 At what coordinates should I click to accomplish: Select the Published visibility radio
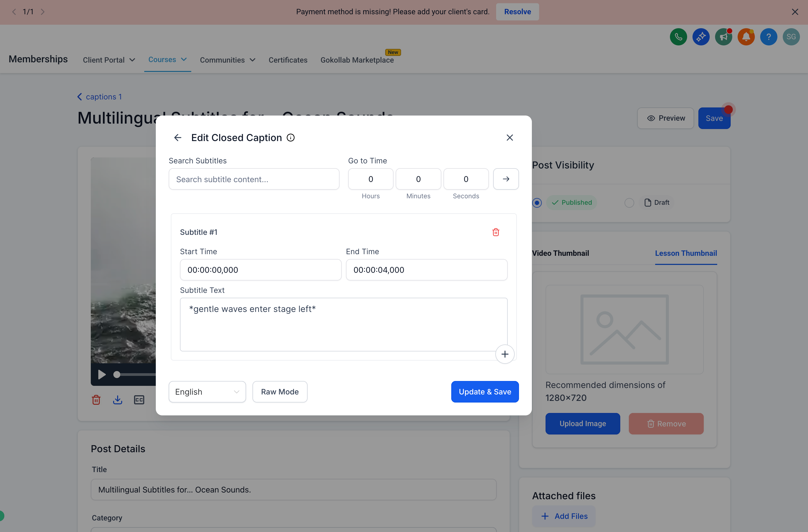(x=537, y=203)
